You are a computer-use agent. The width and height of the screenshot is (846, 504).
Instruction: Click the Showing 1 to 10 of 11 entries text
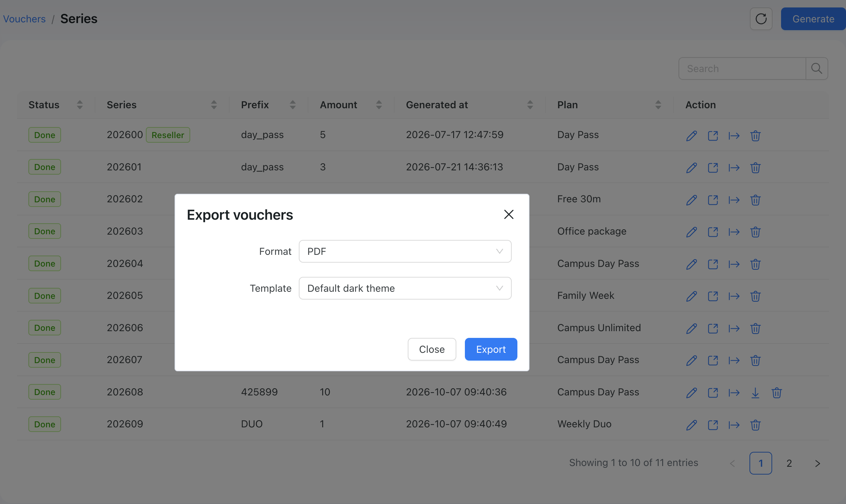pos(634,462)
